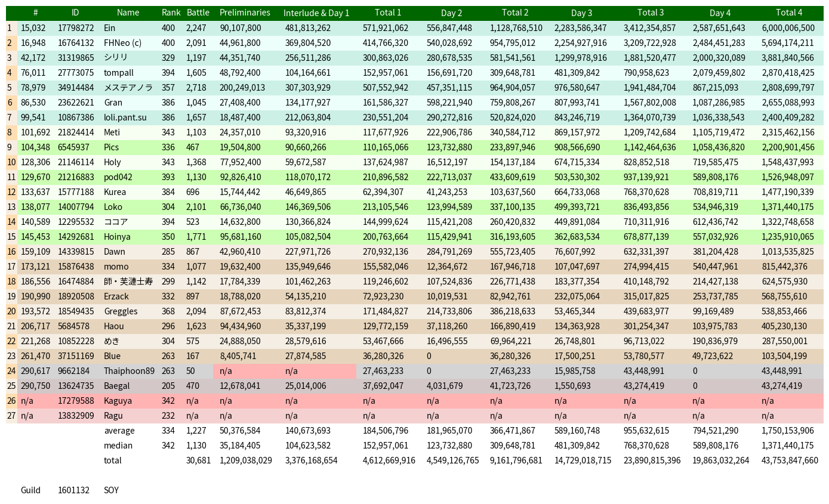Select row number 15 header
Image resolution: width=829 pixels, height=504 pixels.
click(11, 237)
